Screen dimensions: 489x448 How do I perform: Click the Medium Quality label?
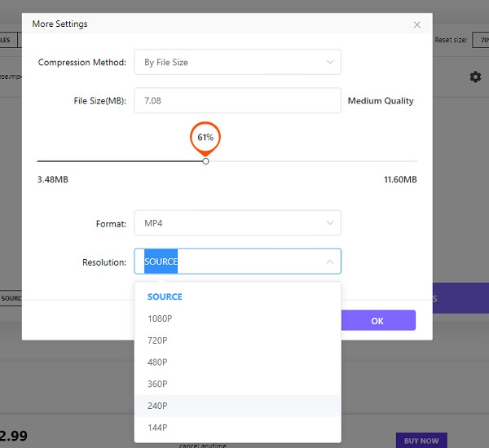(x=381, y=101)
